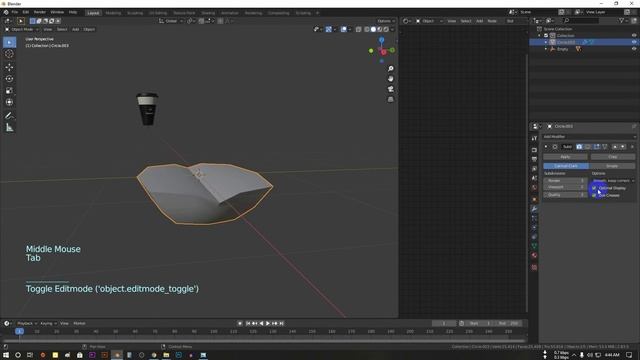Click the Copy modifier button
The image size is (640, 360).
(613, 157)
